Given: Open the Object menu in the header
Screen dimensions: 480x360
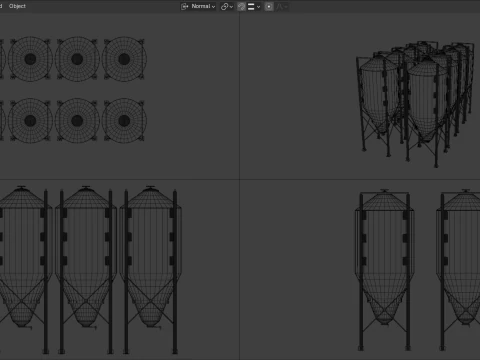Looking at the screenshot, I should [17, 6].
